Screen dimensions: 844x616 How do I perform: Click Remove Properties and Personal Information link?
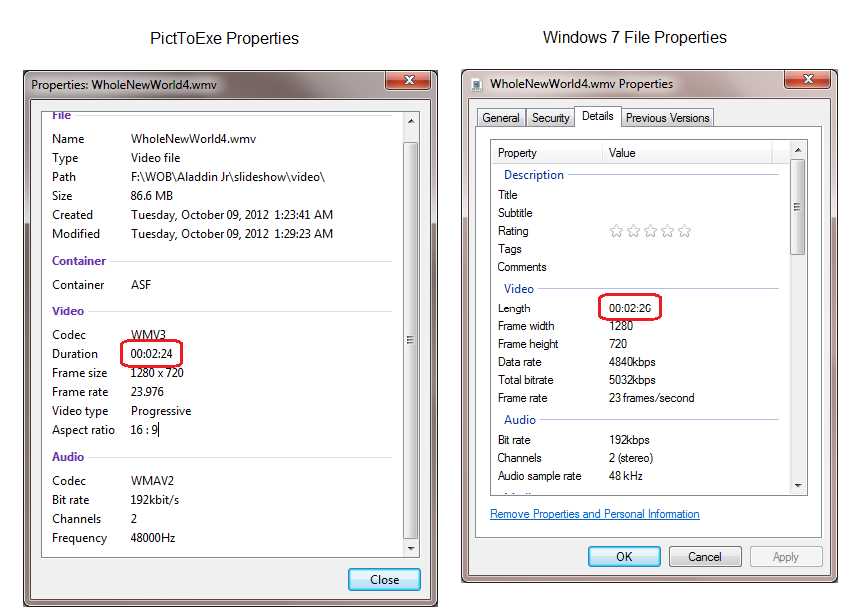[x=595, y=514]
